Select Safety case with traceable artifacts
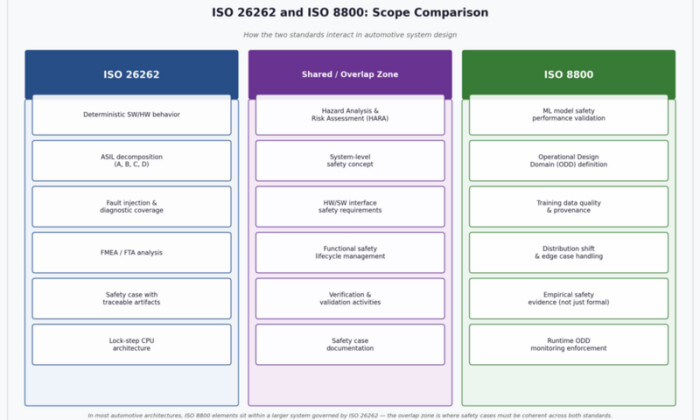Screen dimensions: 700x420 tap(131, 298)
